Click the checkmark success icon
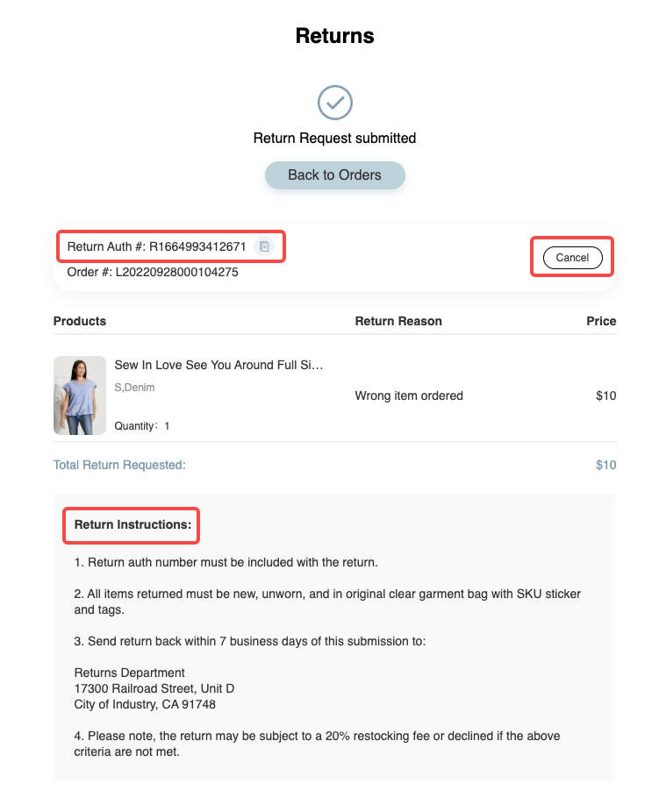This screenshot has height=812, width=659. (334, 103)
